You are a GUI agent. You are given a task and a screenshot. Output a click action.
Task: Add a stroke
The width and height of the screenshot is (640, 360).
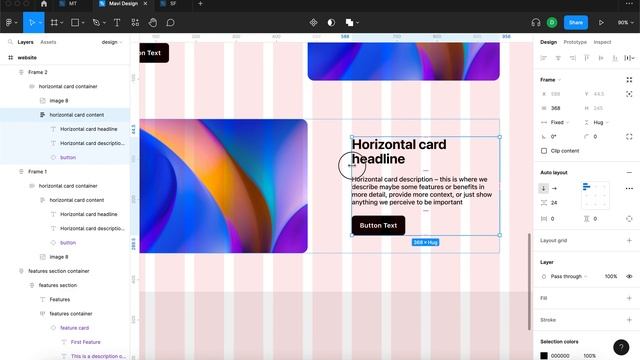(x=629, y=320)
